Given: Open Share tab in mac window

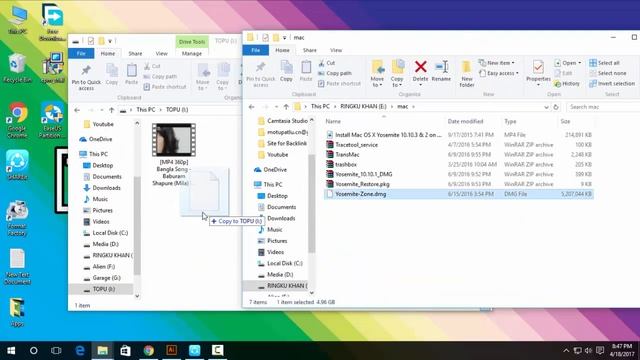Looking at the screenshot, I should tap(310, 50).
